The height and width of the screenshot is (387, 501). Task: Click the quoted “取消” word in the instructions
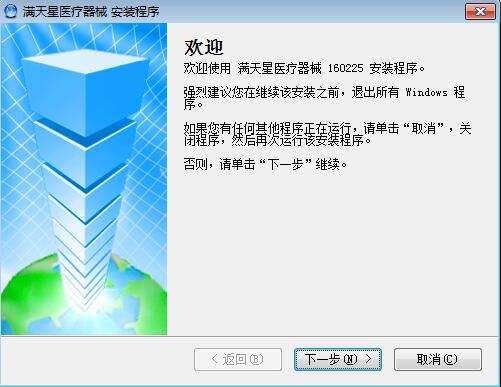(x=424, y=128)
